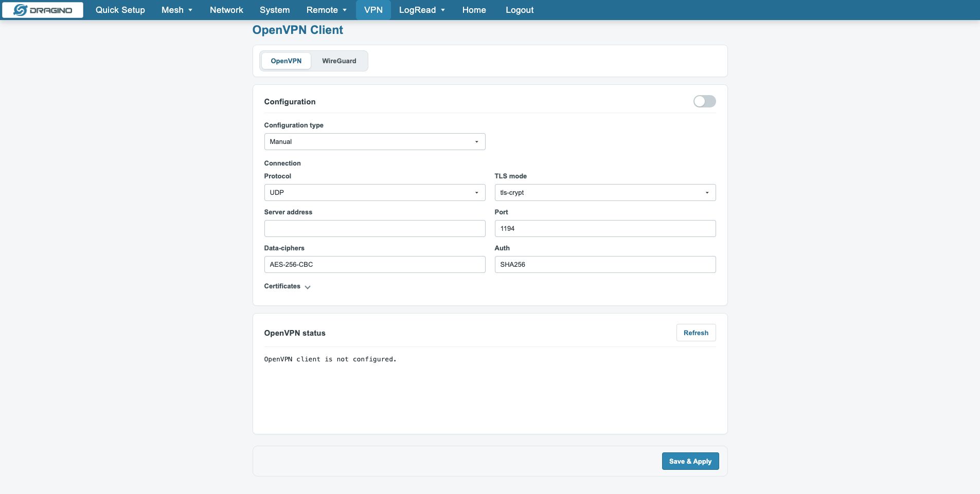Open the Protocol dropdown showing UDP

point(375,192)
